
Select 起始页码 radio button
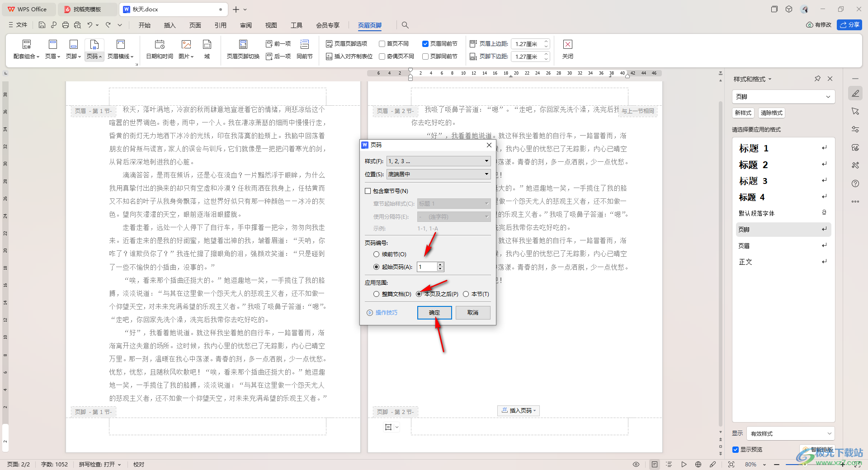376,267
